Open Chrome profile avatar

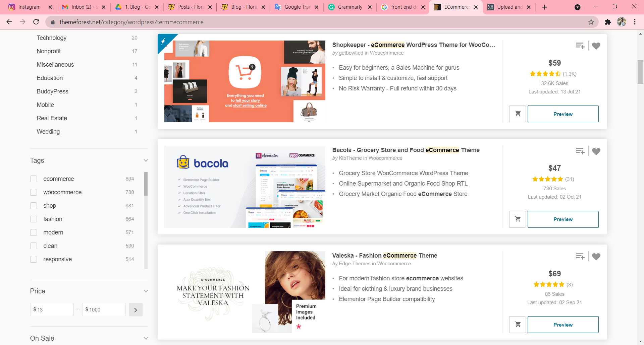[621, 22]
